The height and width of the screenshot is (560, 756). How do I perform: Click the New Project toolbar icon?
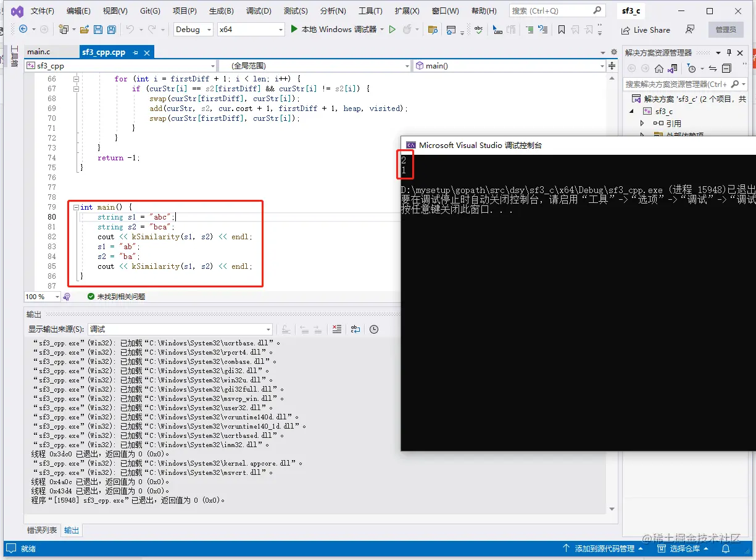click(x=63, y=30)
